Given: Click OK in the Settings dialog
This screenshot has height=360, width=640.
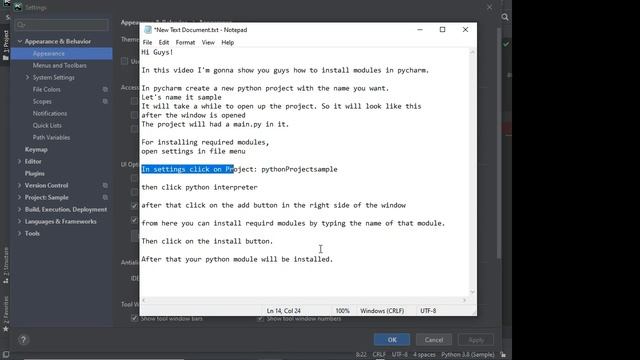Looking at the screenshot, I should (x=392, y=340).
